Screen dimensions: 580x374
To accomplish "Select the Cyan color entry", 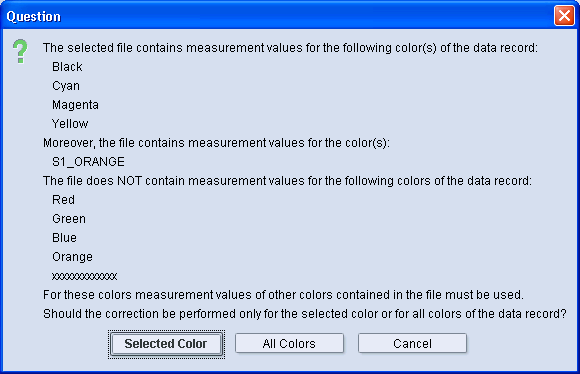I will click(66, 86).
